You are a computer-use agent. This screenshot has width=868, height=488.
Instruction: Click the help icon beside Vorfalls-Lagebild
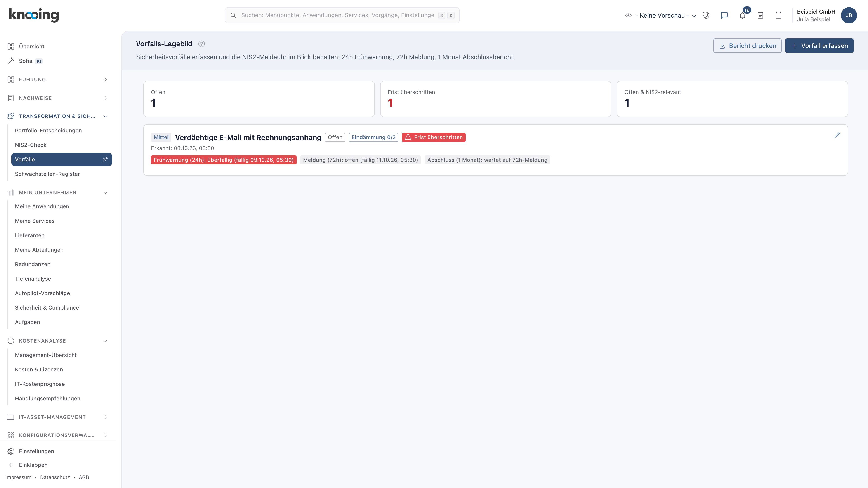tap(201, 44)
